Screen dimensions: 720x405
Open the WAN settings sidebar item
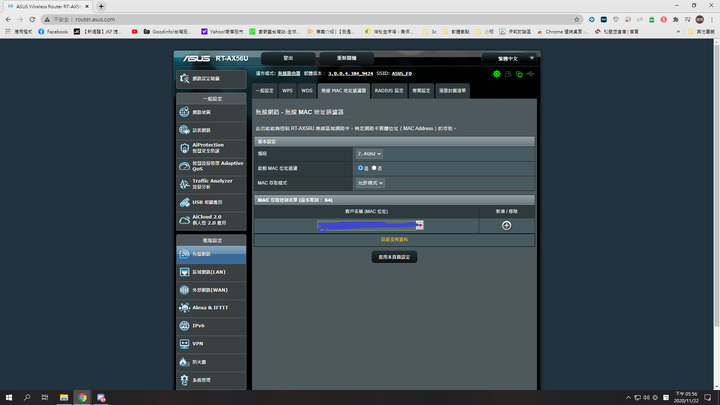pos(211,290)
